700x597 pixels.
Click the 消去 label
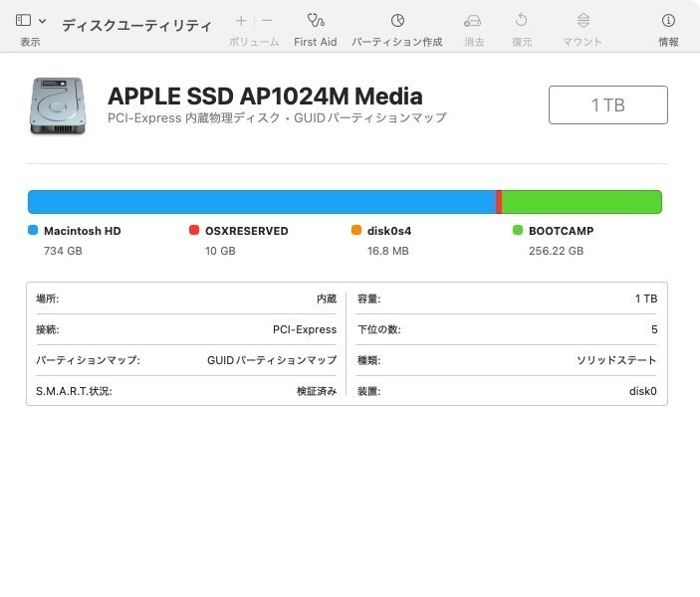474,42
